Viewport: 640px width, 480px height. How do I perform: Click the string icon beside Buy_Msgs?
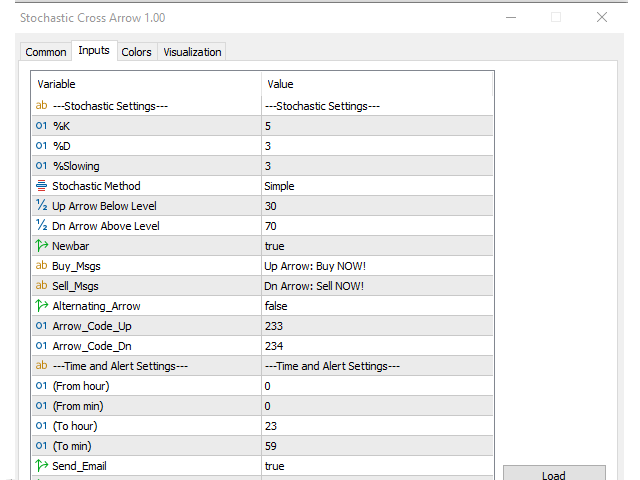(x=41, y=266)
